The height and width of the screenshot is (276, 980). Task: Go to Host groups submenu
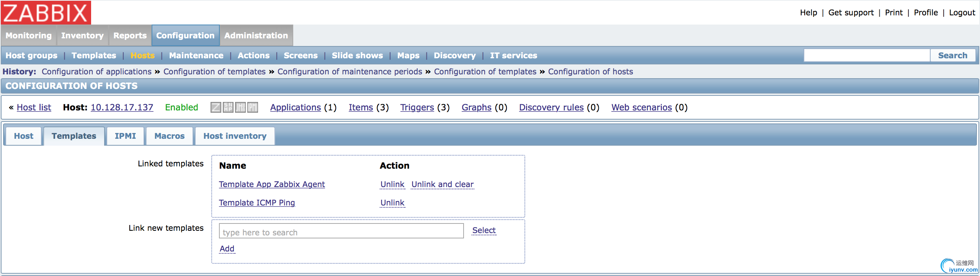click(x=31, y=56)
